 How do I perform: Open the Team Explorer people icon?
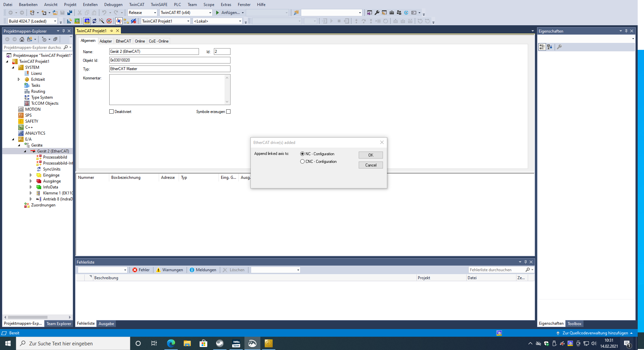pos(399,13)
